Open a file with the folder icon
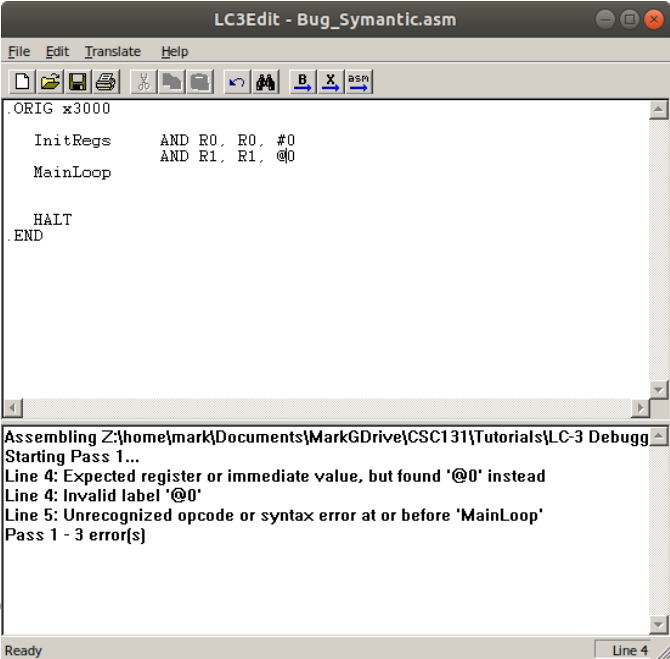Viewport: 670px width, 659px height. pos(50,81)
